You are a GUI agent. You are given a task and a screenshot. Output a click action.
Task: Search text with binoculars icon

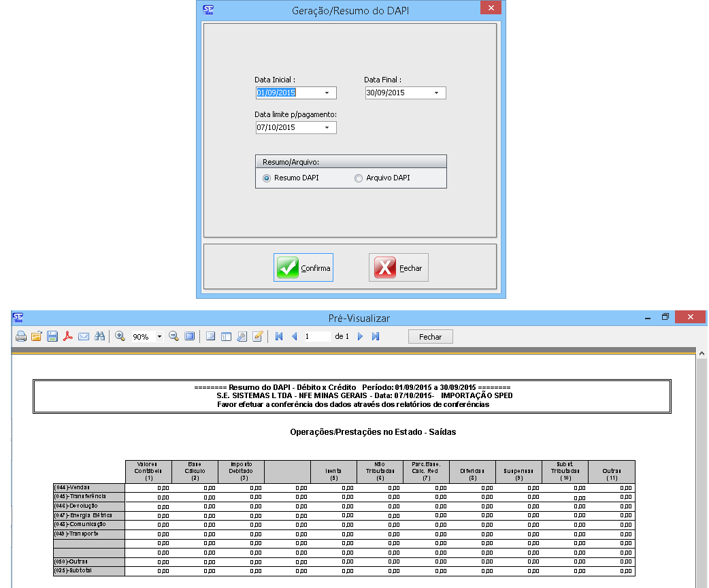coord(99,336)
